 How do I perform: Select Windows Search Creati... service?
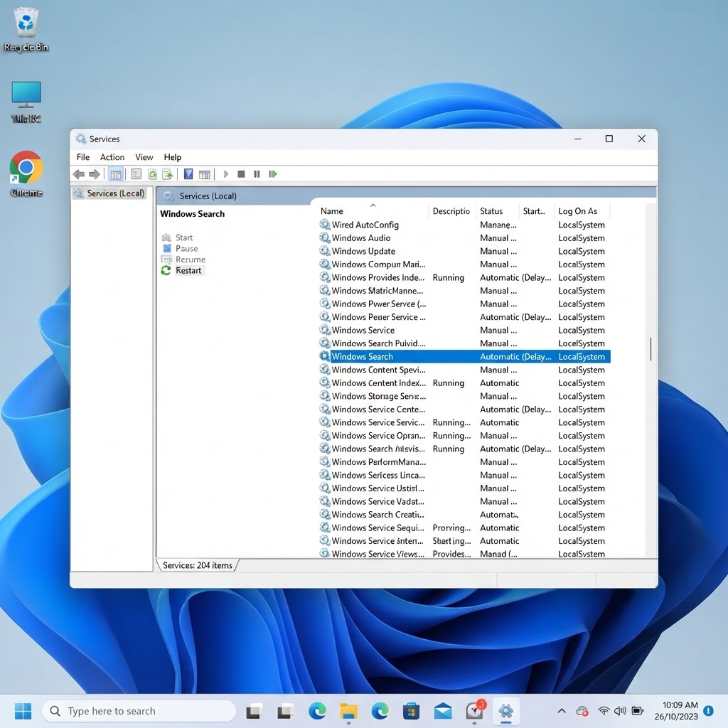464,515
